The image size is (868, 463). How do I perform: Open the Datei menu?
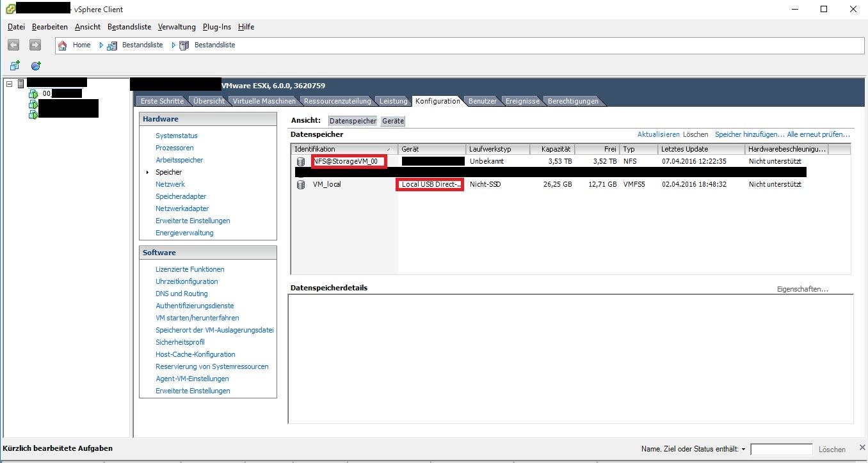16,27
